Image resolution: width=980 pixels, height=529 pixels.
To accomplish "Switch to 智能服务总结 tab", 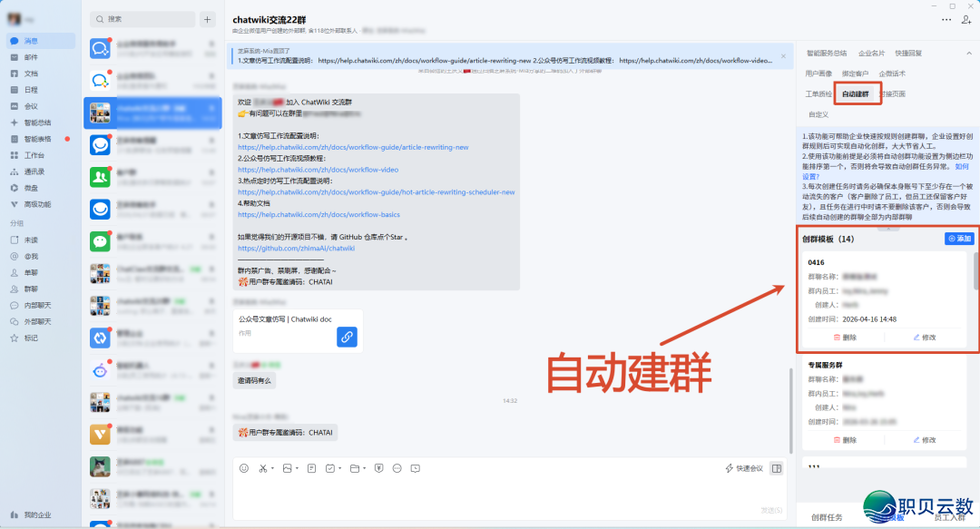I will point(827,54).
